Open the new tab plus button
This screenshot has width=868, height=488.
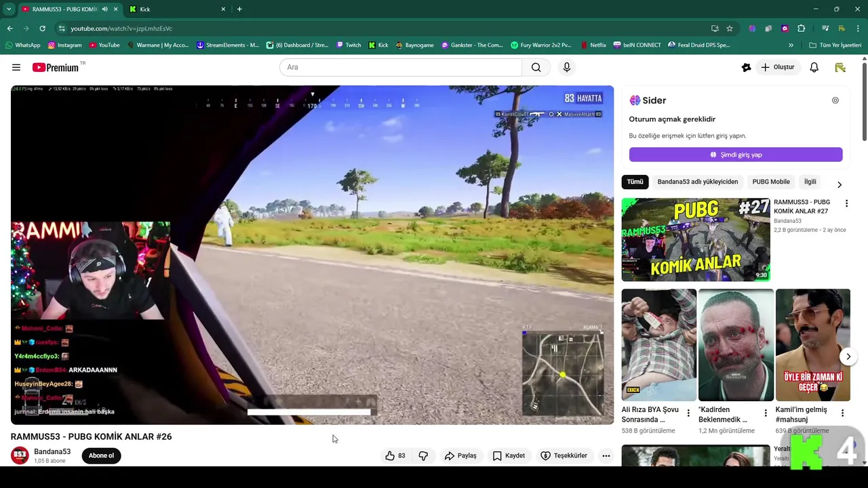click(x=239, y=9)
